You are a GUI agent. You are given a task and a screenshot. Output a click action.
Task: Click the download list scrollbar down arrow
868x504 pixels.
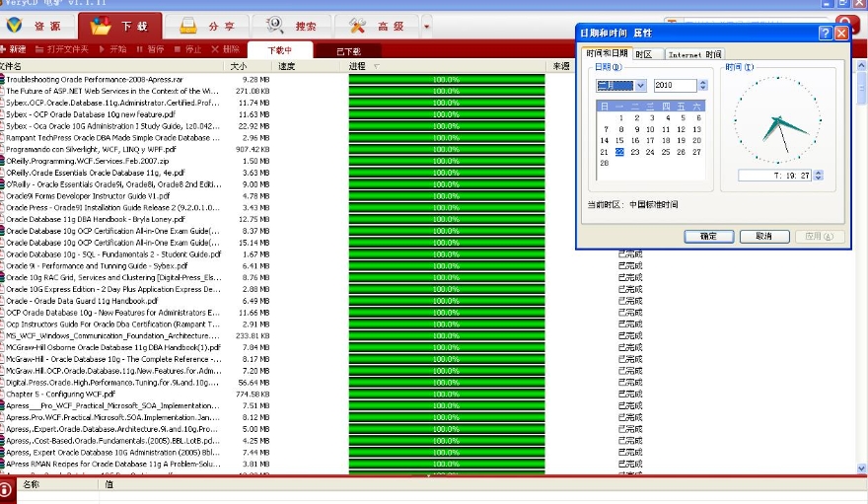click(861, 469)
